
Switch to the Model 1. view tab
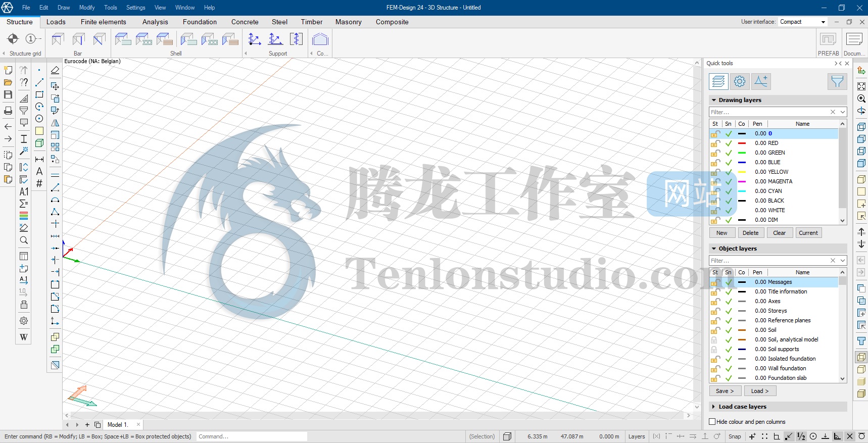(118, 425)
